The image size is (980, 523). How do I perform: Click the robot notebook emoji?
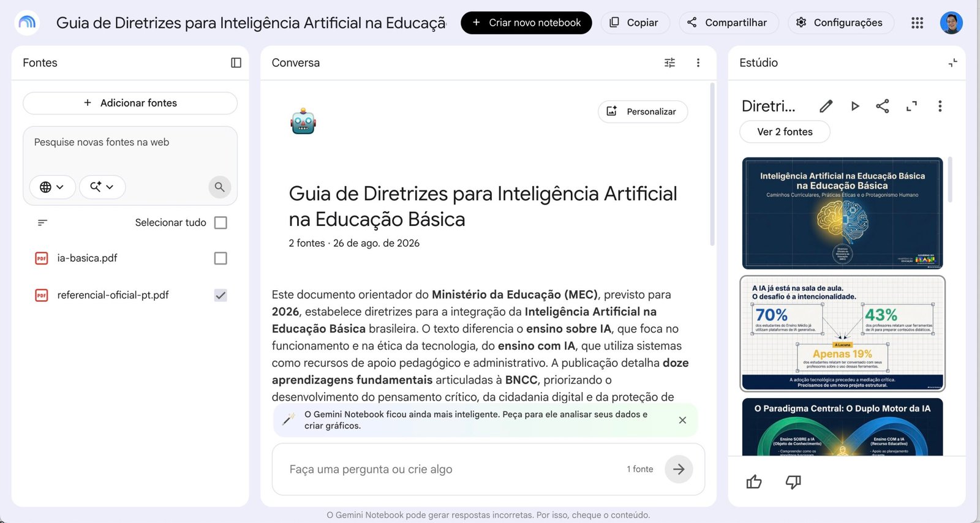[x=303, y=121]
